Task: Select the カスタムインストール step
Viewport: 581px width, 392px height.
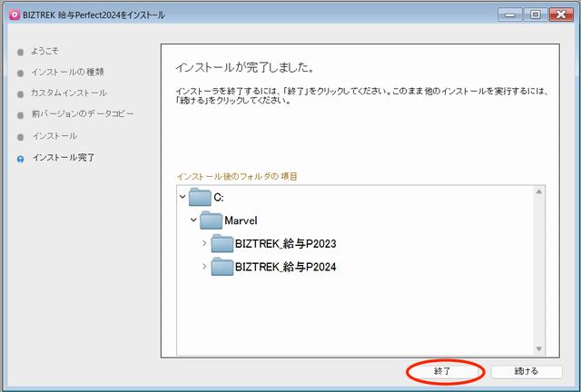Action: click(69, 93)
